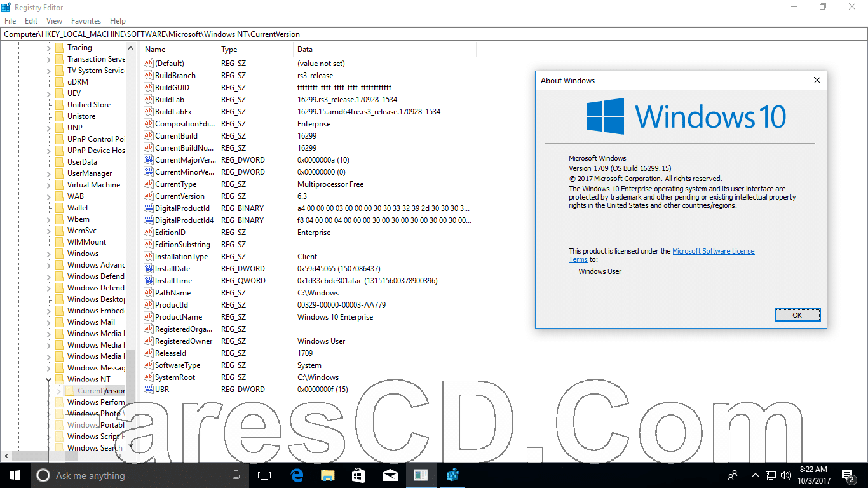Click the registry address bar path
The height and width of the screenshot is (488, 868).
[x=433, y=34]
